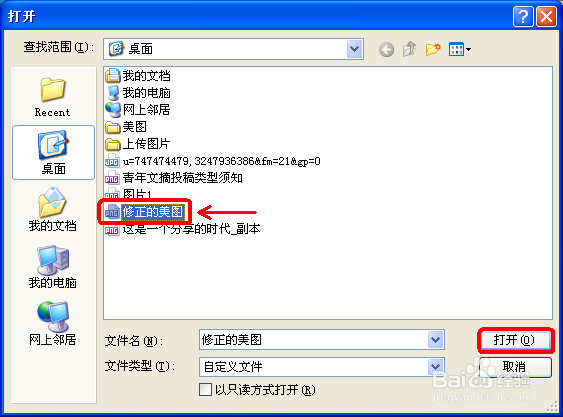Image resolution: width=563 pixels, height=417 pixels.
Task: Expand the 文件名 dropdown arrow
Action: 436,339
